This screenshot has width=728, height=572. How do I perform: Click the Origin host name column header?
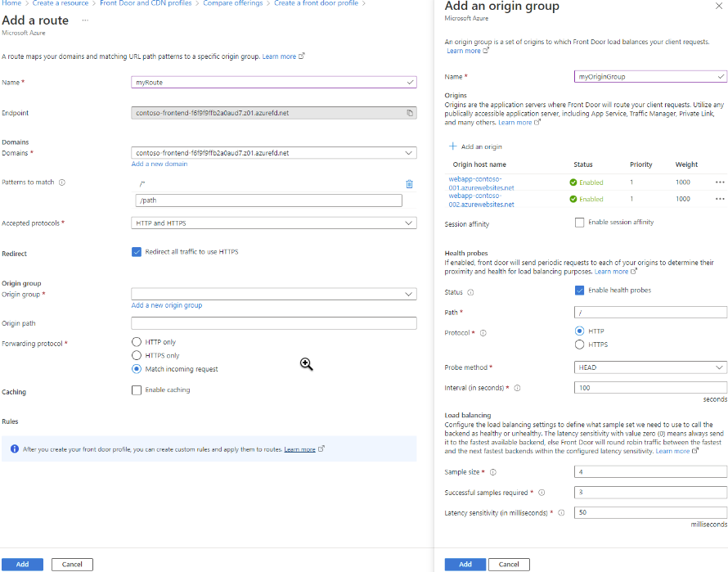(479, 164)
